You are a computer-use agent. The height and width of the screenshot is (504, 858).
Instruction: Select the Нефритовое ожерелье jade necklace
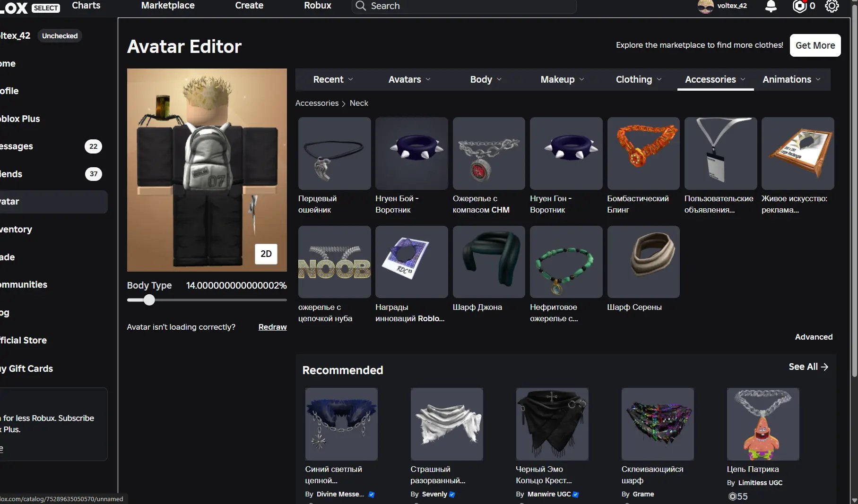point(566,262)
